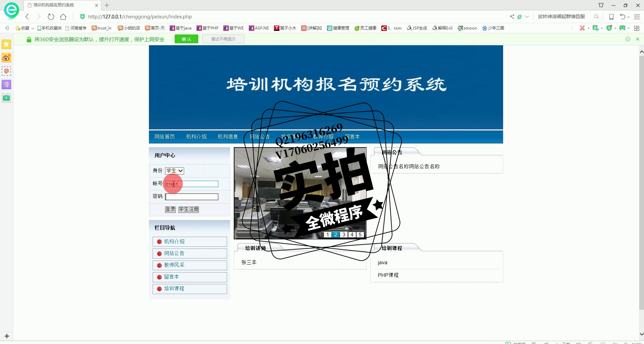
Task: Click the 登录 login button
Action: [170, 209]
